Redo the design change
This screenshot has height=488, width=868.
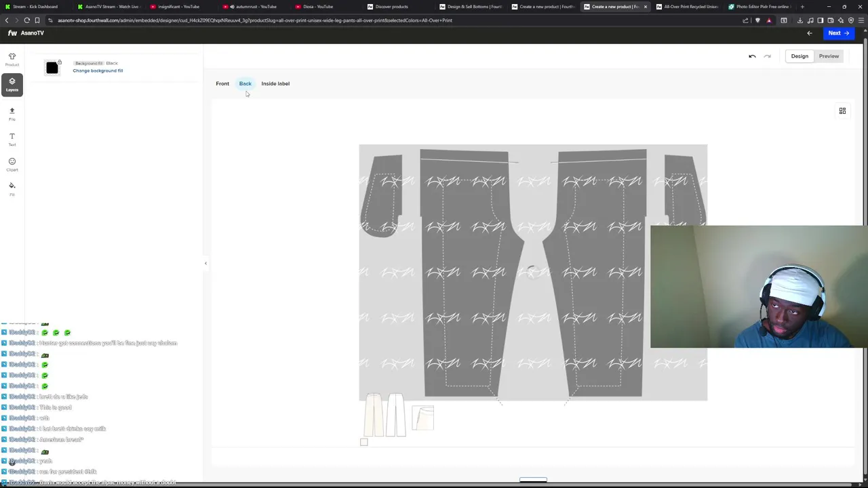[x=767, y=56]
